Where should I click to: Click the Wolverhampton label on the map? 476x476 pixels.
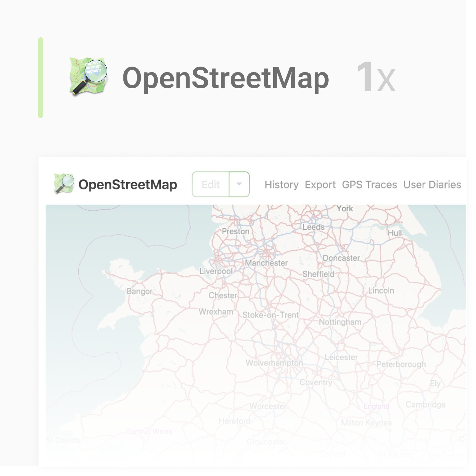click(x=274, y=363)
